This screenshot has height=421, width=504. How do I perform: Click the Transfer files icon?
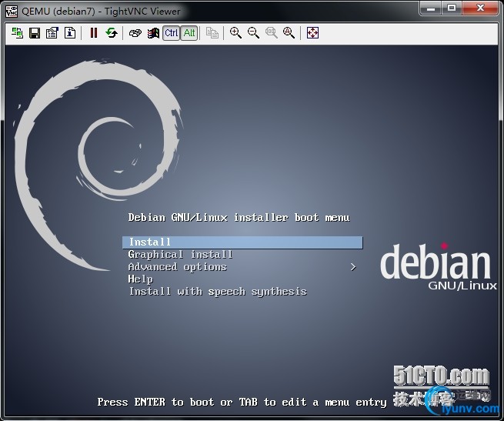pos(212,33)
